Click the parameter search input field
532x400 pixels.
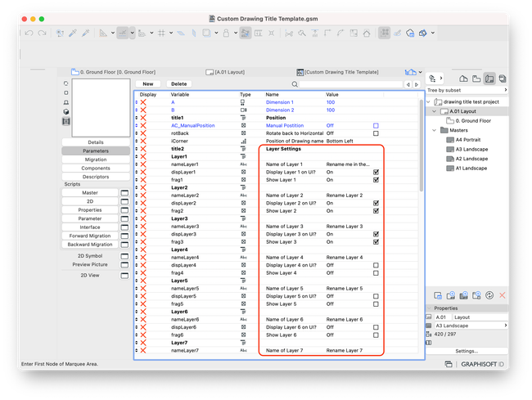350,84
